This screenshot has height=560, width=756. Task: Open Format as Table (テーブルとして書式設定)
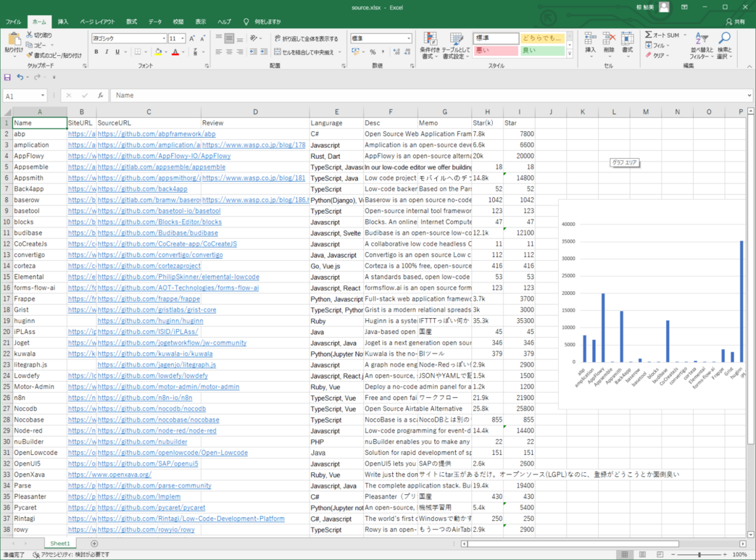456,46
